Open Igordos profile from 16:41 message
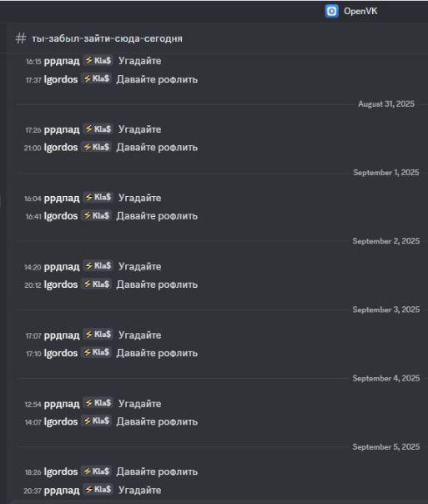The height and width of the screenshot is (504, 428). click(x=61, y=216)
